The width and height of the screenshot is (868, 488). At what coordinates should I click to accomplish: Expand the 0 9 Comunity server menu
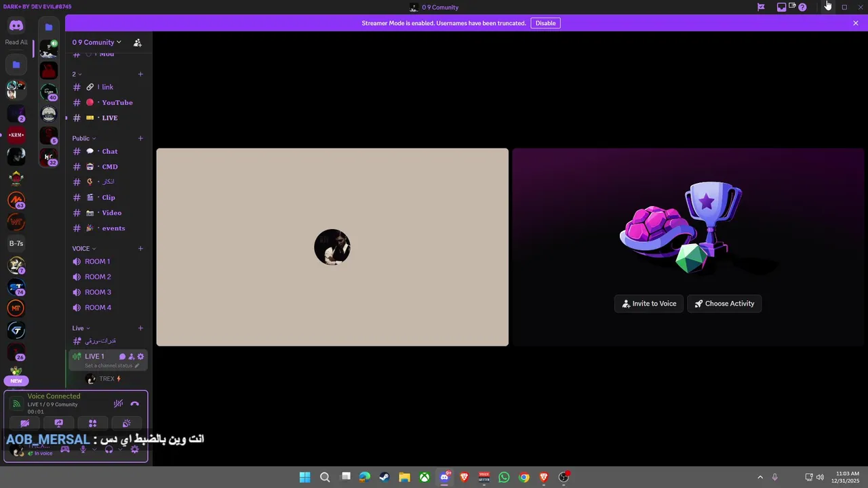point(97,42)
